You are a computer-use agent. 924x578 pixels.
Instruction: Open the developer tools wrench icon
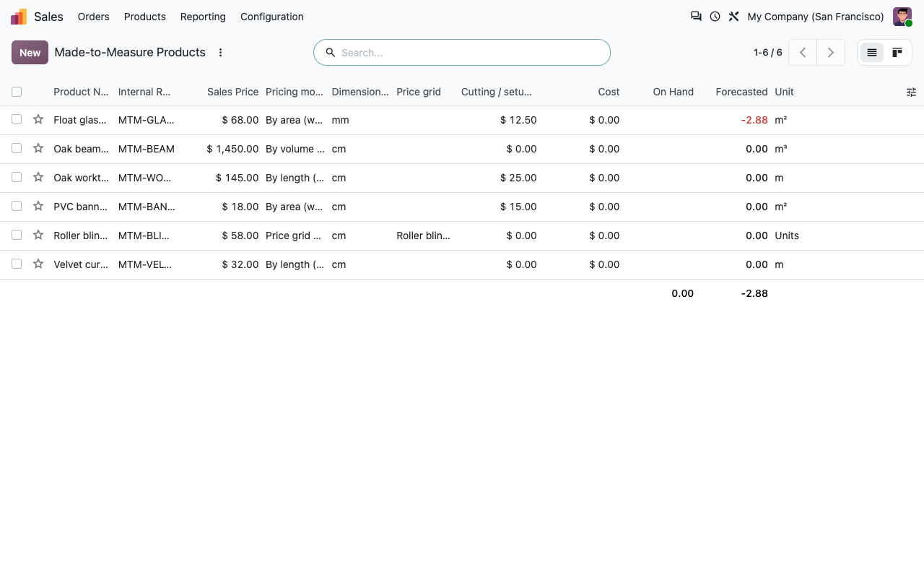[x=733, y=16]
